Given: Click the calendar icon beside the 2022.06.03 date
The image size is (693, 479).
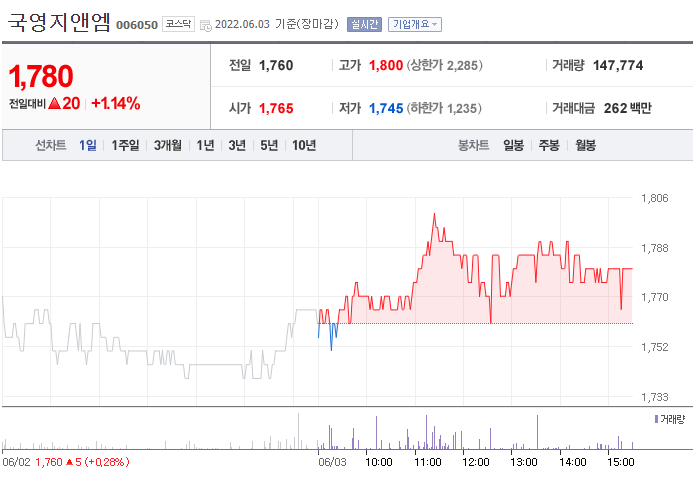Looking at the screenshot, I should [x=206, y=25].
